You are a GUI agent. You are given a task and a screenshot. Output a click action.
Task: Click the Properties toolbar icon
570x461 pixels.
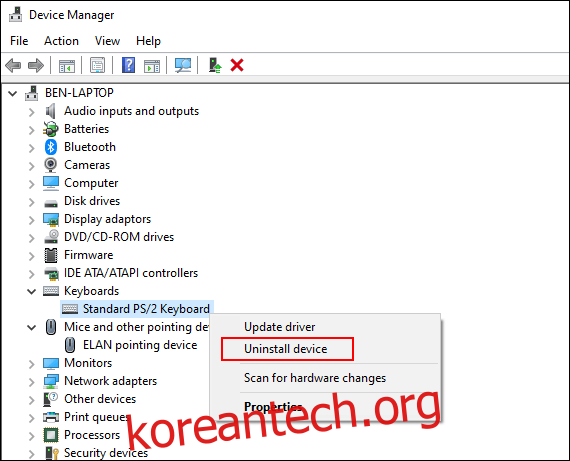(x=97, y=65)
